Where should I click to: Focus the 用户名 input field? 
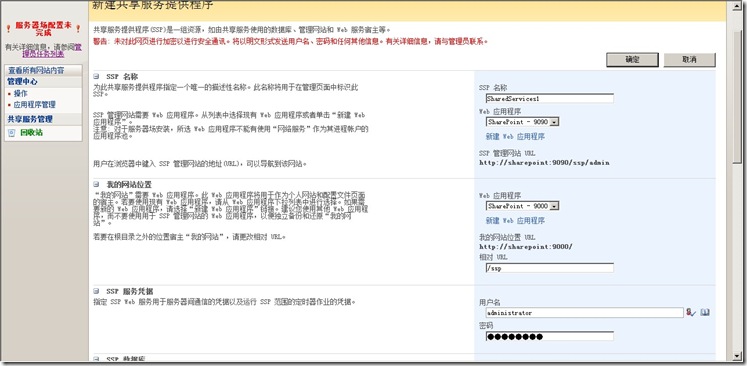pos(585,313)
